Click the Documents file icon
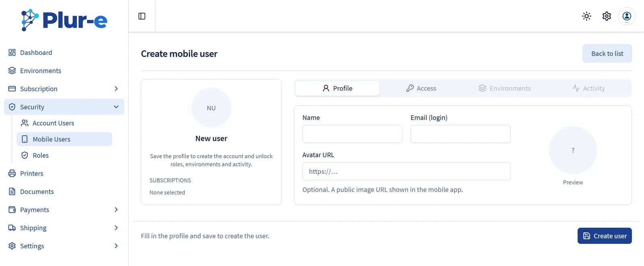 (x=12, y=191)
